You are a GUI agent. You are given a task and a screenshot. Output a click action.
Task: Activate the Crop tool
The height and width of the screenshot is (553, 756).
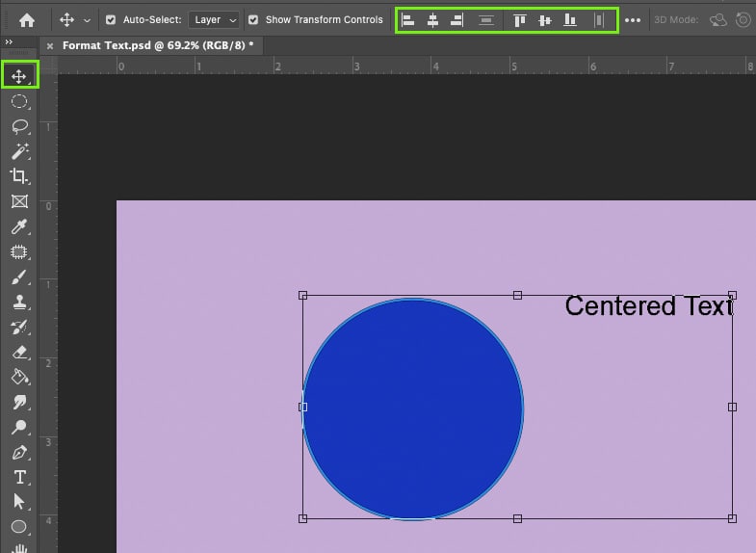click(x=18, y=176)
